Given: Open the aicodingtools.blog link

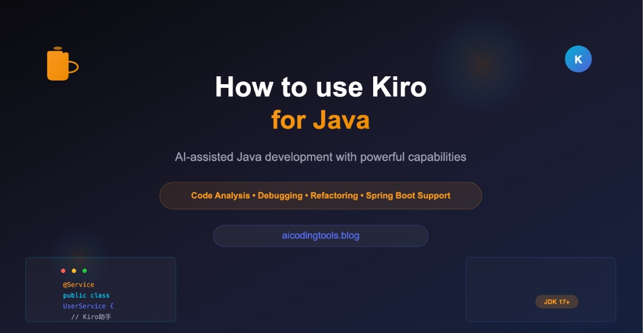Looking at the screenshot, I should [320, 236].
